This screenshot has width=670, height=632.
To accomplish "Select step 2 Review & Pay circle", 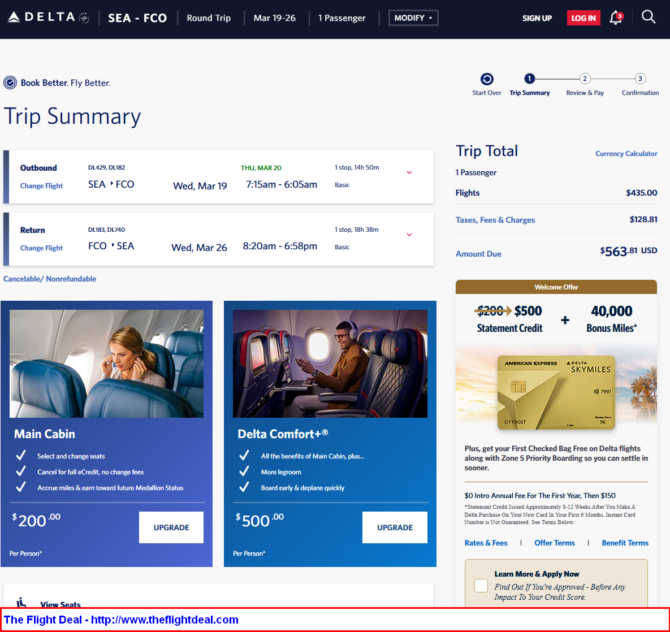I will pos(585,79).
